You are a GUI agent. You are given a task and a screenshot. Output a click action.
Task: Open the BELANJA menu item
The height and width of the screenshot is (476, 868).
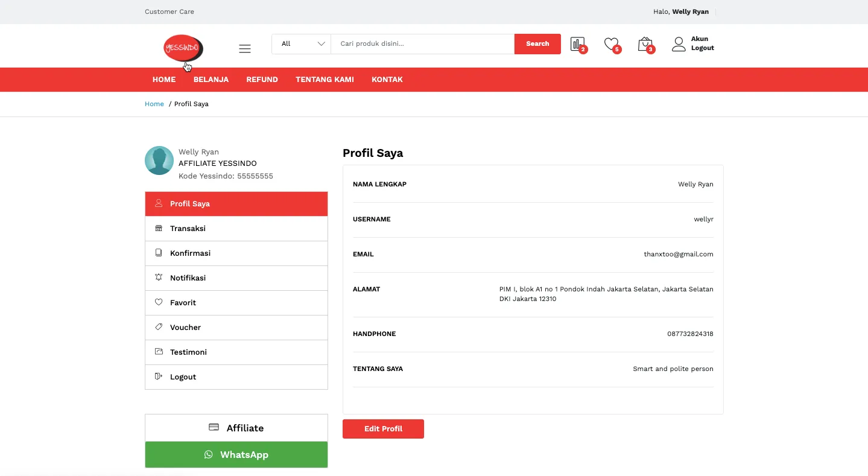point(211,80)
